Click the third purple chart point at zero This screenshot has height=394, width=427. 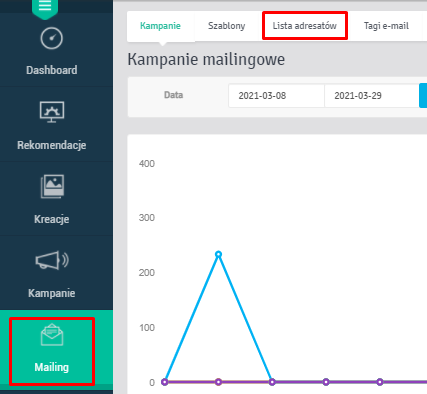(x=272, y=382)
